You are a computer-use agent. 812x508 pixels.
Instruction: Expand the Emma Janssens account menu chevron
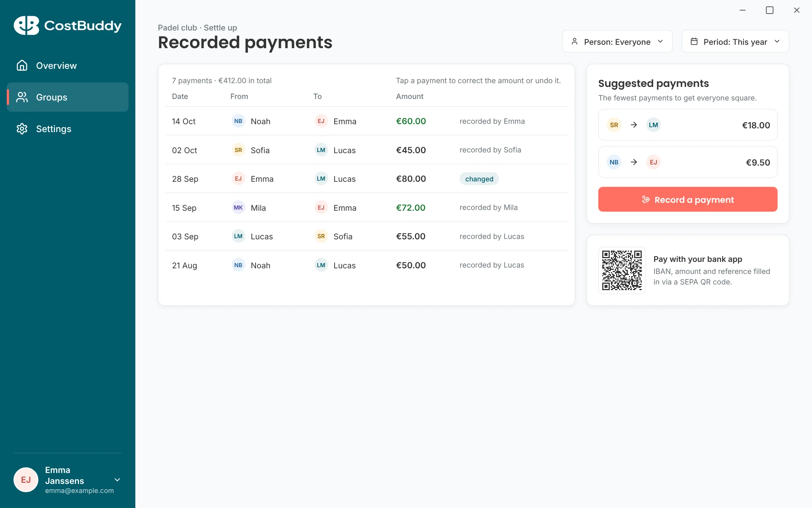[x=117, y=480]
